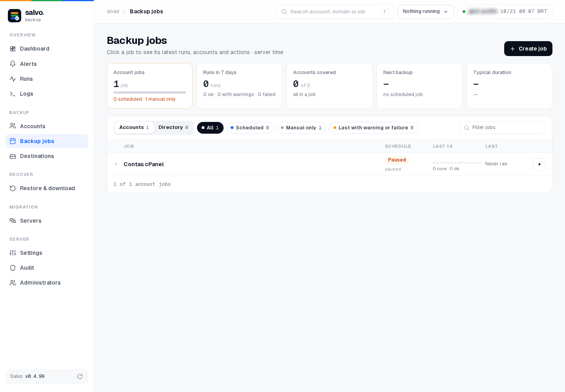565x392 pixels.
Task: Navigate to Accounts in sidebar
Action: [47, 126]
